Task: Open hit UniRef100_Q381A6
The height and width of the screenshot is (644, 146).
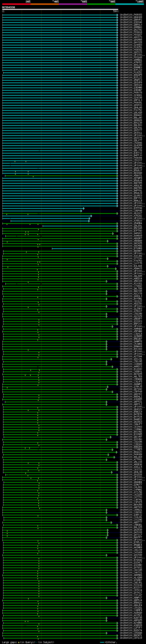Action: pos(131,22)
